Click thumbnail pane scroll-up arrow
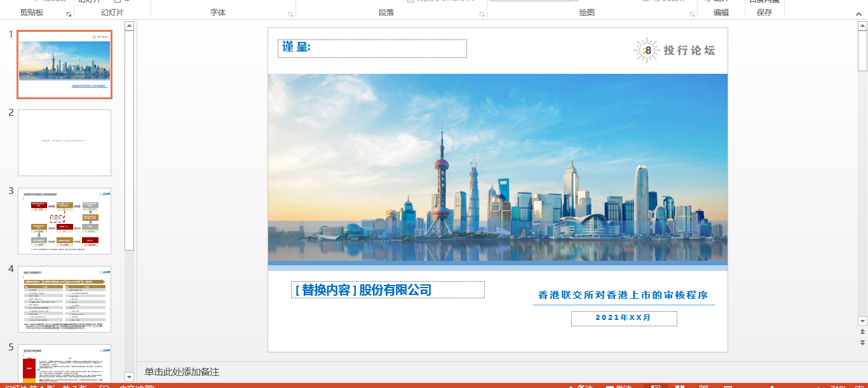 point(129,26)
